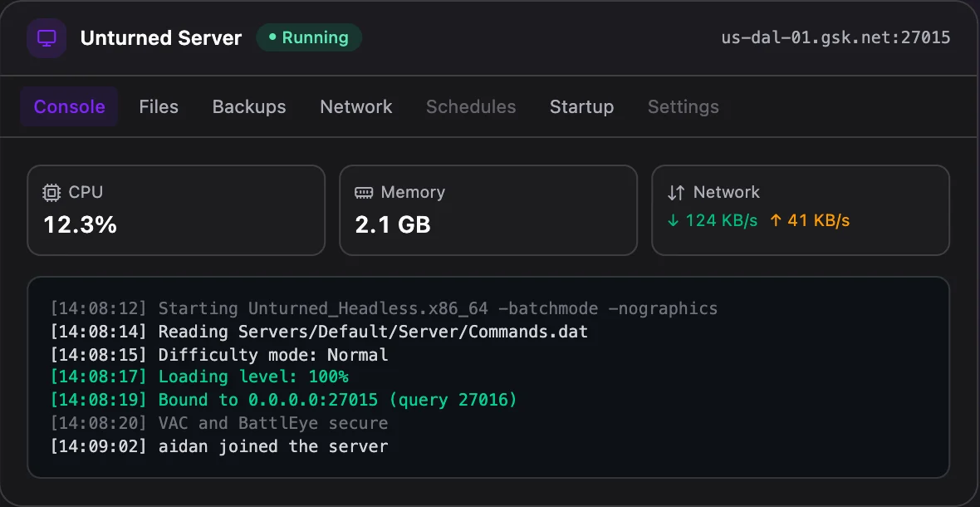Click the purple monitor server icon
This screenshot has width=980, height=507.
[x=47, y=38]
